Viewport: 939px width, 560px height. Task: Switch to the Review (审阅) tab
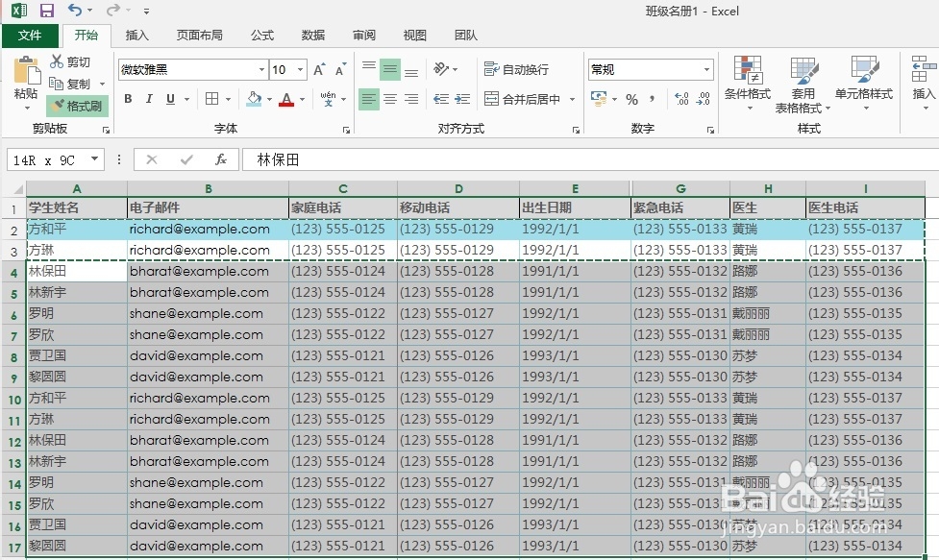pyautogui.click(x=364, y=36)
